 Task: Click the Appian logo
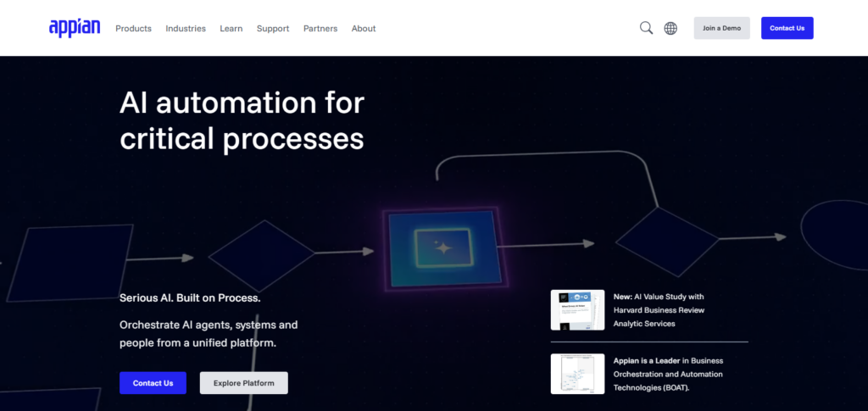coord(75,28)
